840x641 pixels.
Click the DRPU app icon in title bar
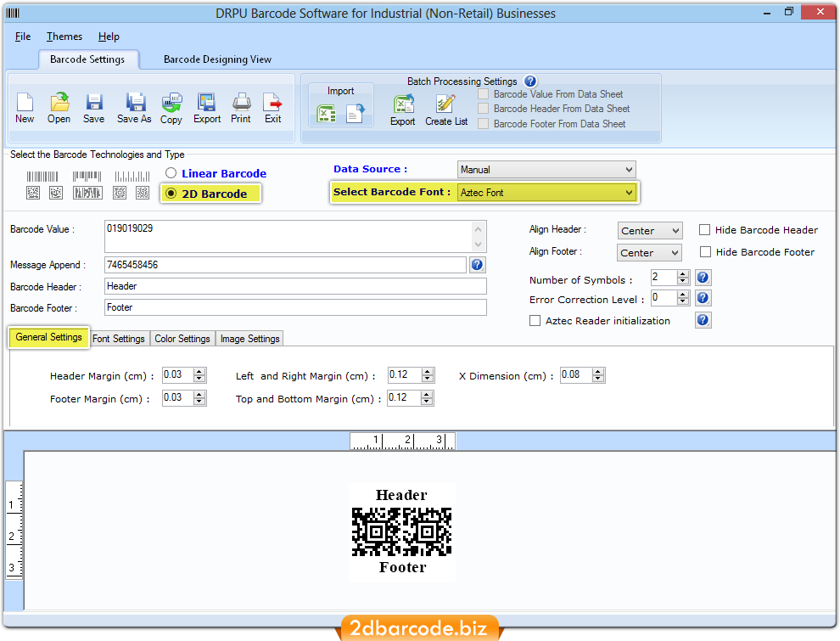point(13,13)
